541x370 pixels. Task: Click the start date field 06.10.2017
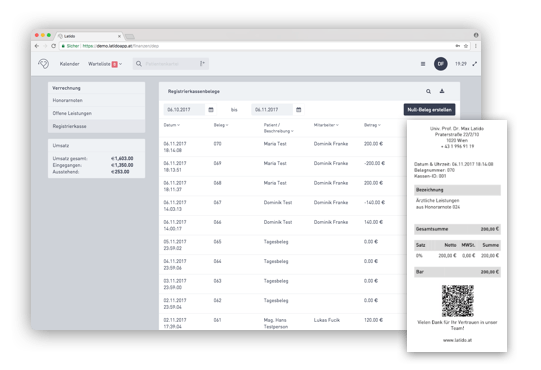184,110
